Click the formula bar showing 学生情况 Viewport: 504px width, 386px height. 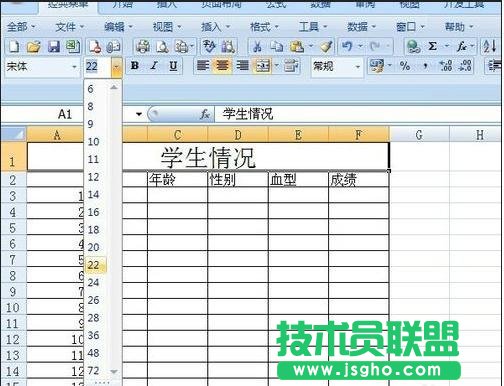click(x=358, y=114)
